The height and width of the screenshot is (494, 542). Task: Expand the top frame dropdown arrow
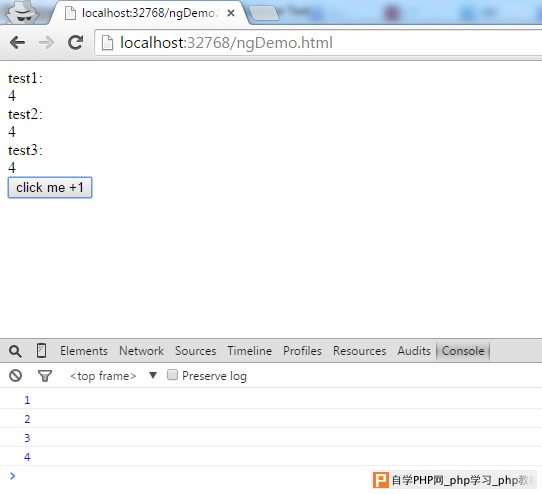pos(153,375)
